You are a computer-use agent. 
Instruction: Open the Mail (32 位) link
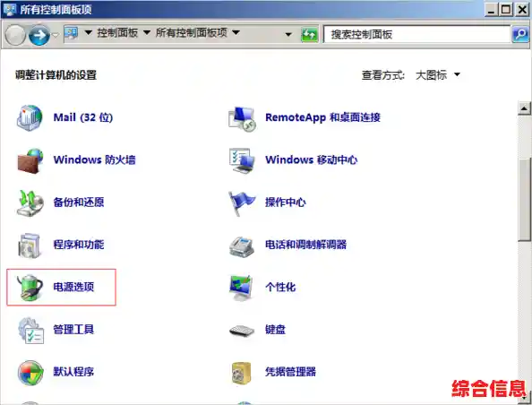[83, 117]
